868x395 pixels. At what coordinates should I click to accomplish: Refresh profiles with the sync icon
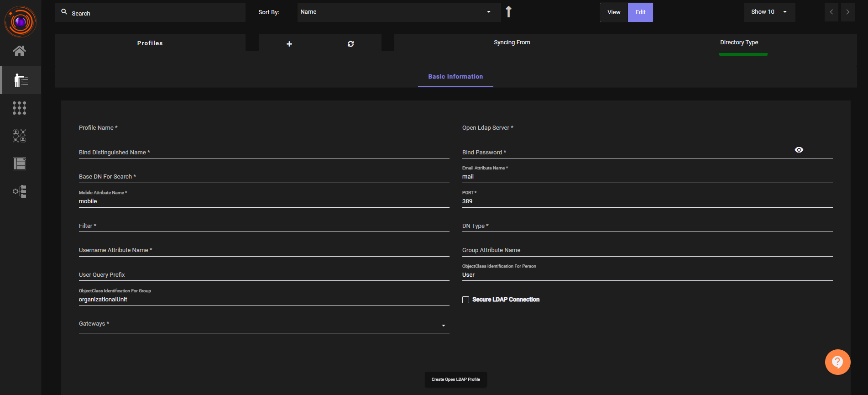tap(350, 44)
